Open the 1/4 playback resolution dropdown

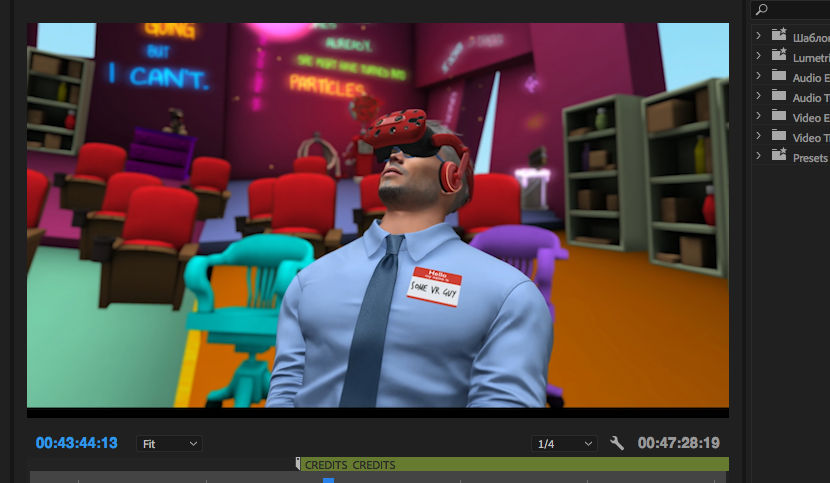(x=564, y=444)
